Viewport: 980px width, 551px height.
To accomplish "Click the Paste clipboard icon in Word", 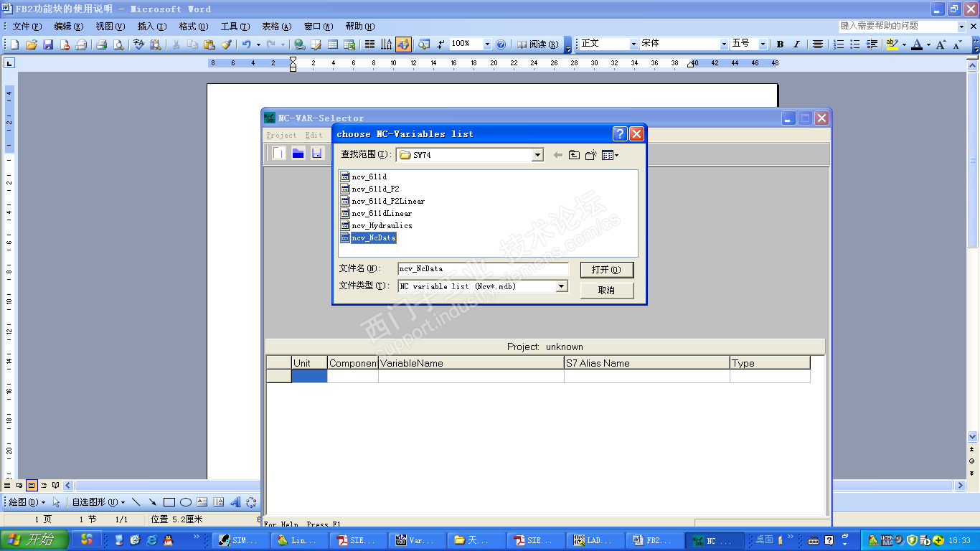I will (x=209, y=44).
